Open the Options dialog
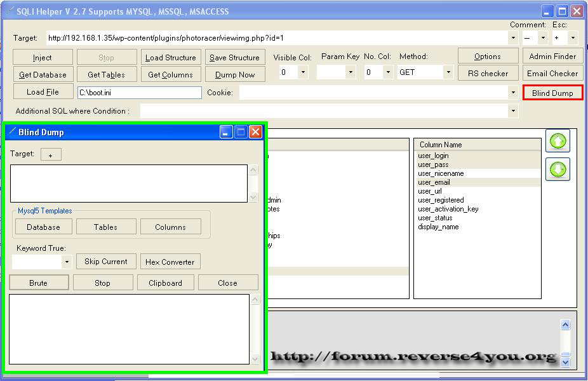Screen dimensions: 588x381 488,57
